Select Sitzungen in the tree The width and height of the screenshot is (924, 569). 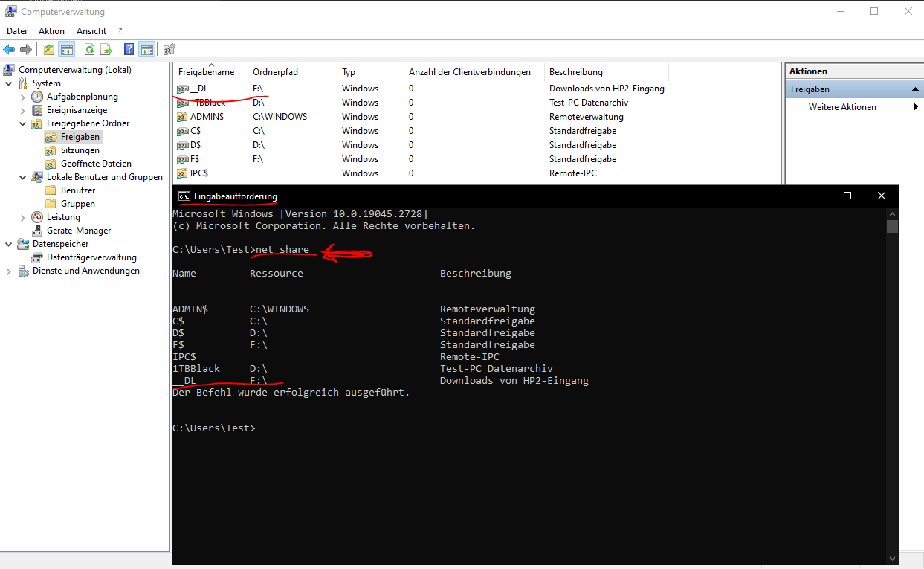[80, 150]
